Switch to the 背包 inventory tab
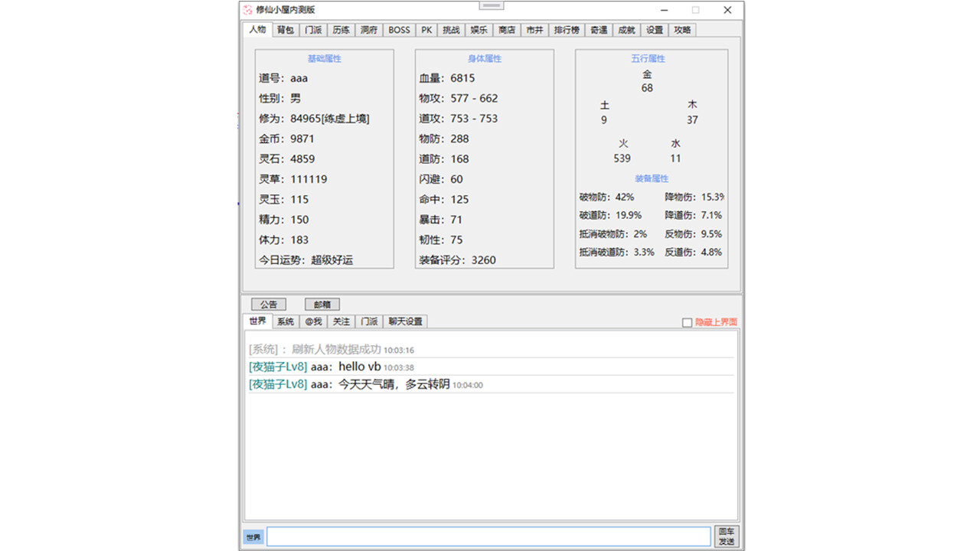This screenshot has width=980, height=551. coord(284,30)
